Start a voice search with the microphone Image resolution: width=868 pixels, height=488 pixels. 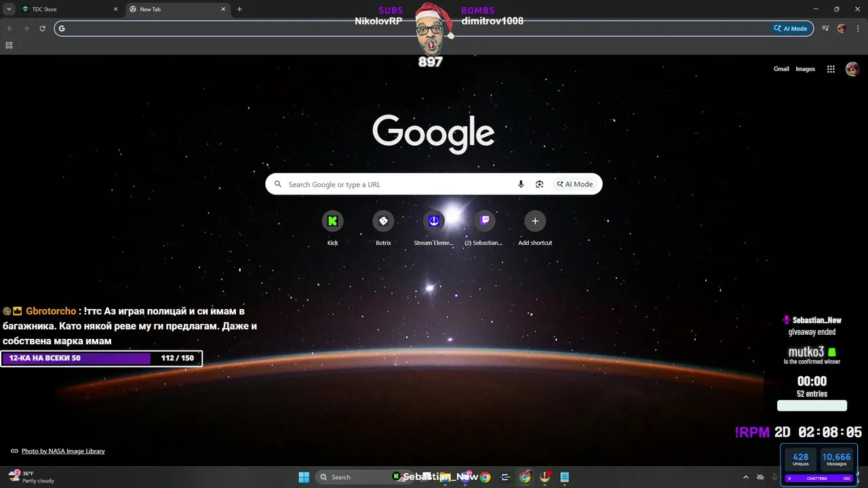coord(521,184)
